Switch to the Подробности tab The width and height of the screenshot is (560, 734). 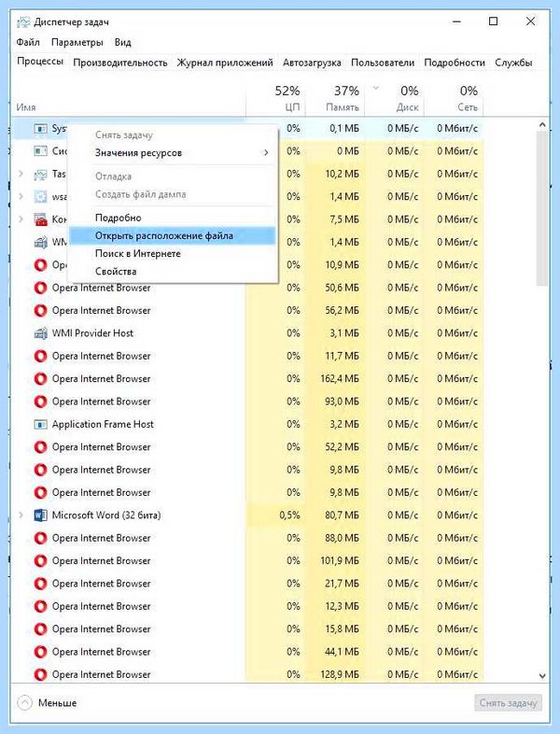455,63
